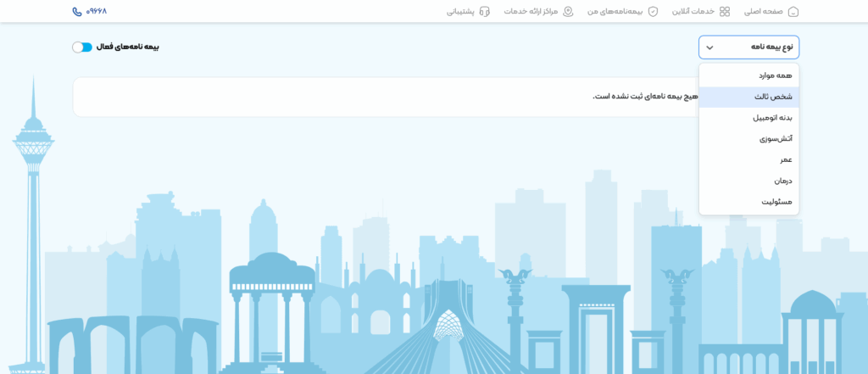Select آتش‌سوزی from the dropdown options
This screenshot has width=868, height=374.
pyautogui.click(x=776, y=138)
